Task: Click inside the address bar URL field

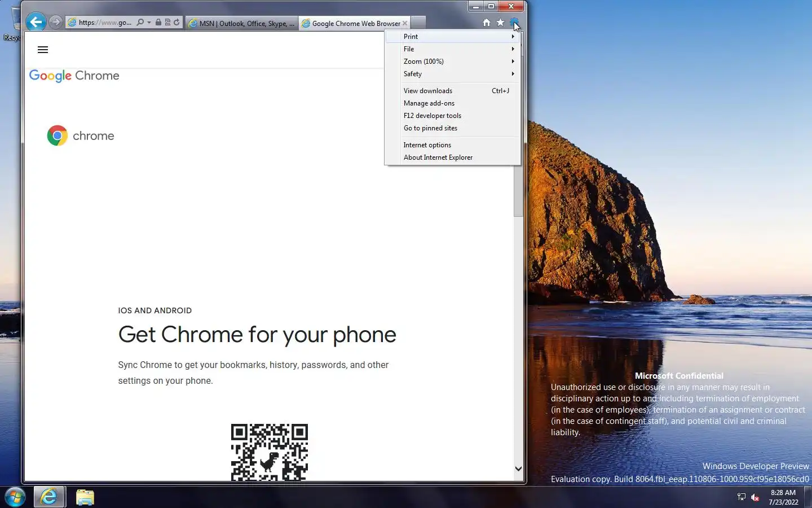Action: tap(104, 23)
